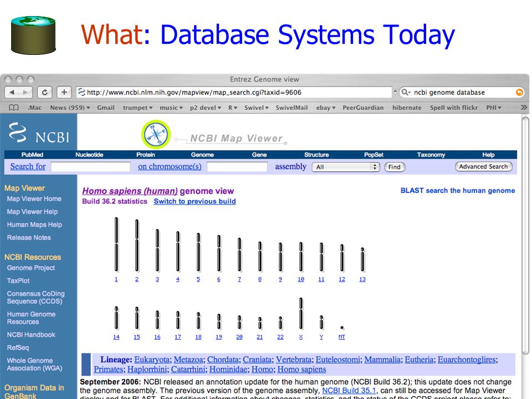This screenshot has height=399, width=532.
Task: Click the Search for link
Action: click(x=28, y=166)
